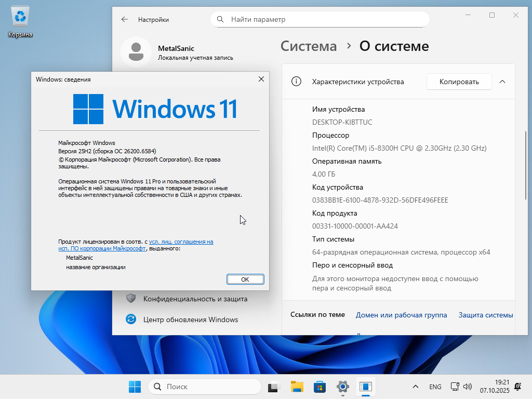This screenshot has height=399, width=532.
Task: Click the Settings search parameter field
Action: coord(320,20)
